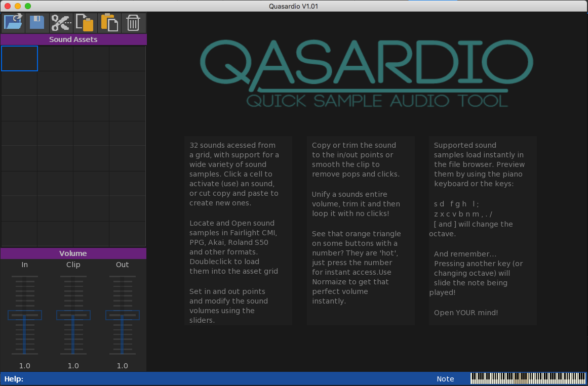The width and height of the screenshot is (588, 386).
Task: Select the highlighted first sound asset cell
Action: click(19, 59)
